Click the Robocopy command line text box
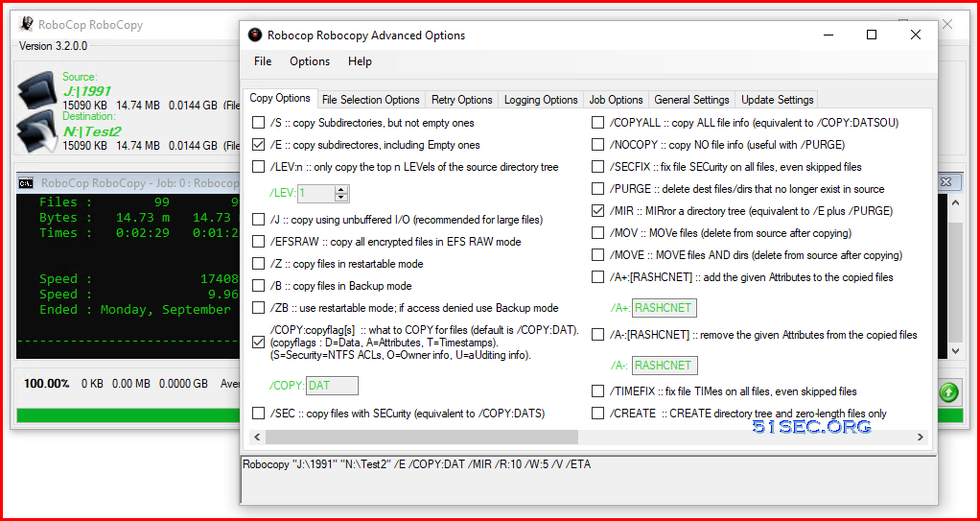 588,479
